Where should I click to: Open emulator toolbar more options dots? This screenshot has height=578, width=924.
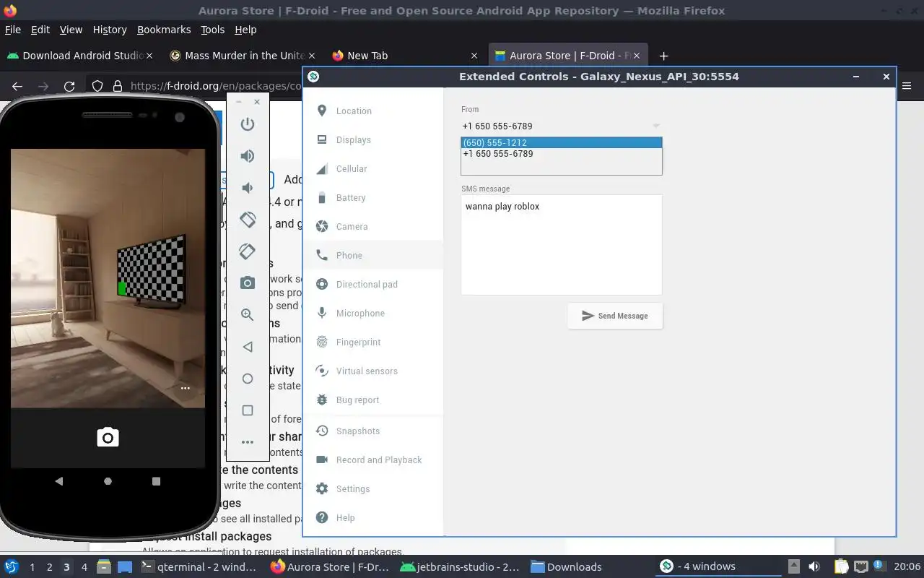[x=248, y=442]
